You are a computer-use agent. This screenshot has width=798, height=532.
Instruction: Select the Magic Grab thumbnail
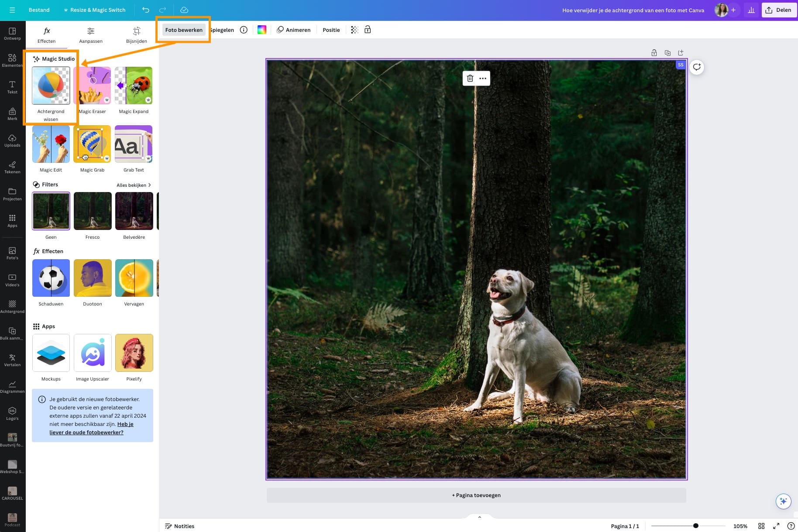click(93, 144)
